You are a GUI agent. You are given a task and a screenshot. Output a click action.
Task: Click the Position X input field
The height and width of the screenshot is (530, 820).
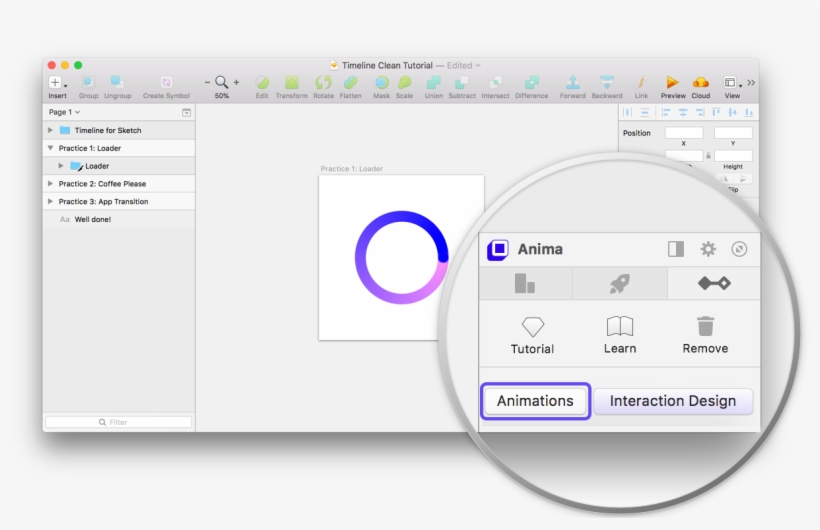(x=684, y=133)
